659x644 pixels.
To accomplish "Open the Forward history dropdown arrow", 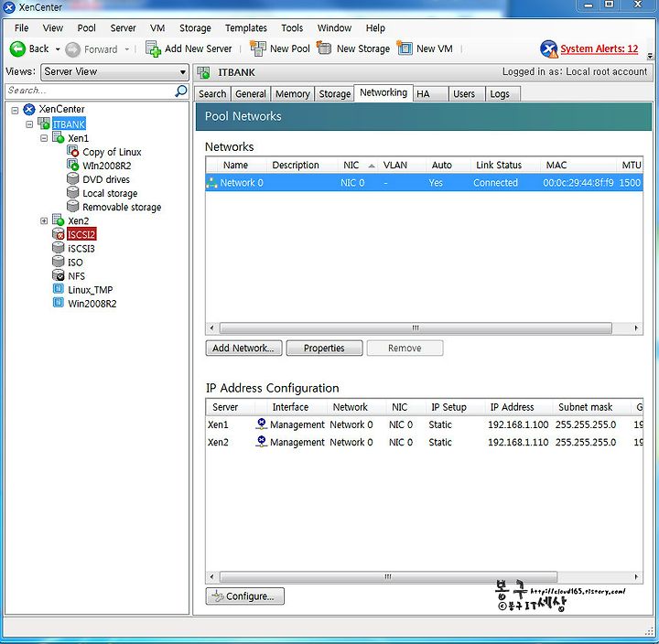I will [x=126, y=49].
